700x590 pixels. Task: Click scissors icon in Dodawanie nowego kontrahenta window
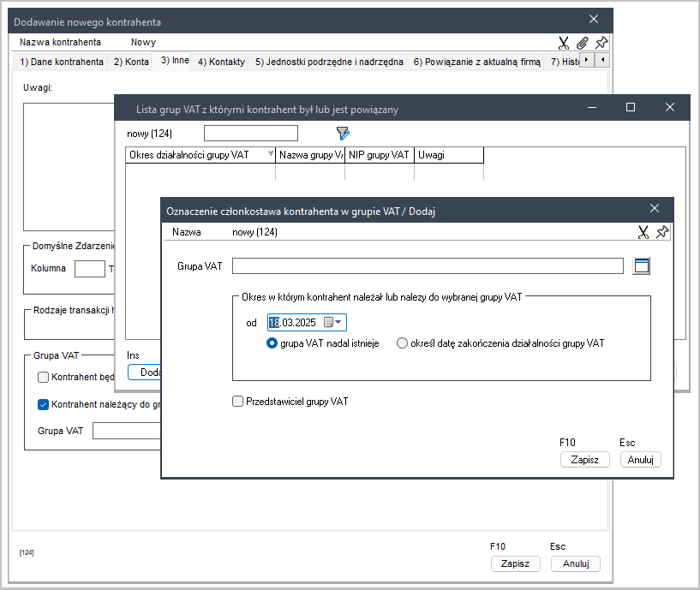point(564,43)
